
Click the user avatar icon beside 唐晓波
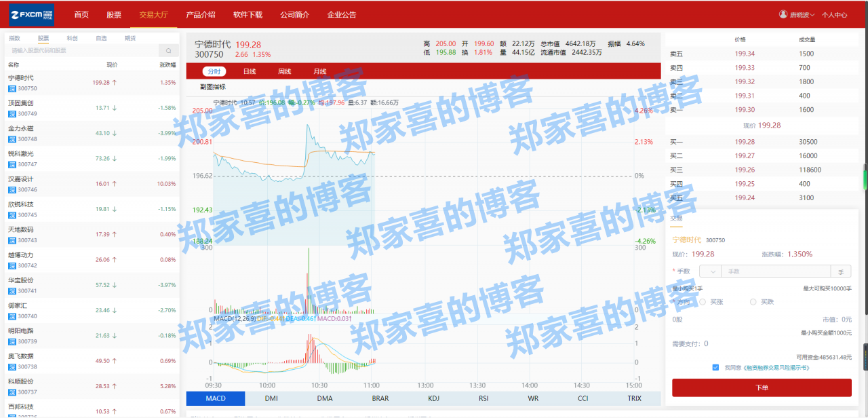click(x=784, y=14)
